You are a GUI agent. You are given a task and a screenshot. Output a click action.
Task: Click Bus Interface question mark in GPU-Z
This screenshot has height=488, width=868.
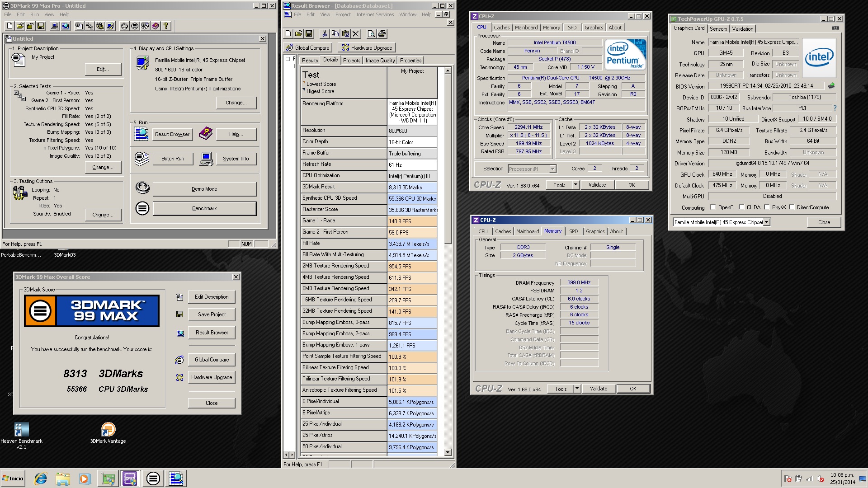pos(835,108)
